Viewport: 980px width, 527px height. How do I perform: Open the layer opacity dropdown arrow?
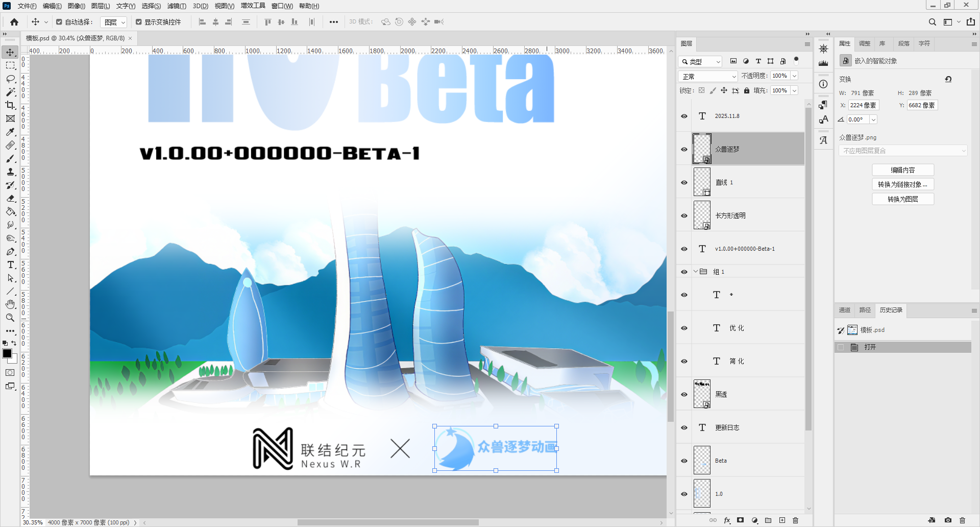coord(794,76)
